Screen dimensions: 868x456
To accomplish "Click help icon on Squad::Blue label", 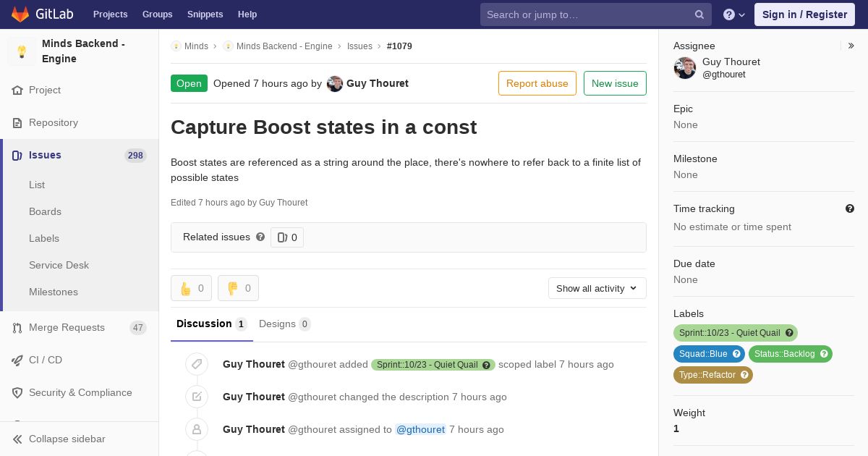I will [x=737, y=354].
